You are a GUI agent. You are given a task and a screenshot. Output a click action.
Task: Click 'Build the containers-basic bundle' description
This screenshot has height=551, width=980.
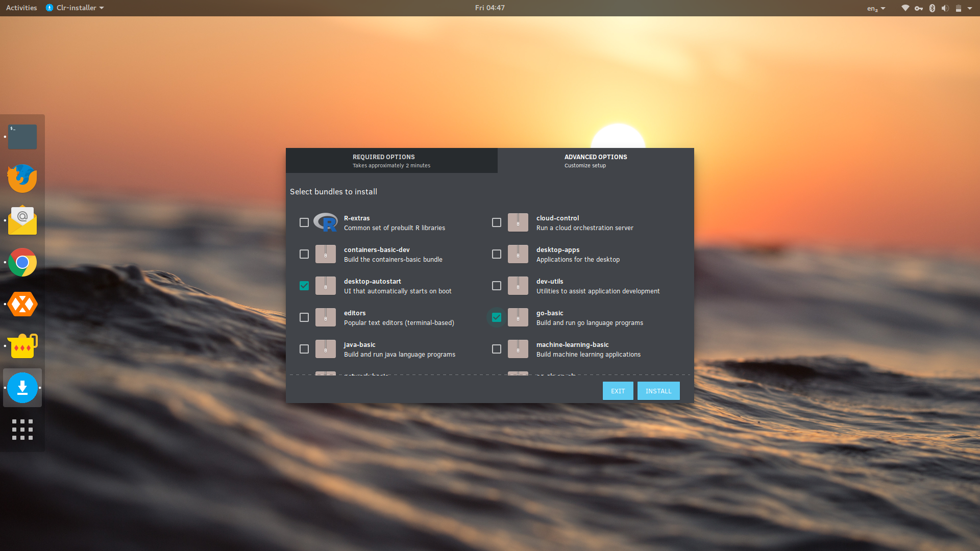click(x=393, y=260)
